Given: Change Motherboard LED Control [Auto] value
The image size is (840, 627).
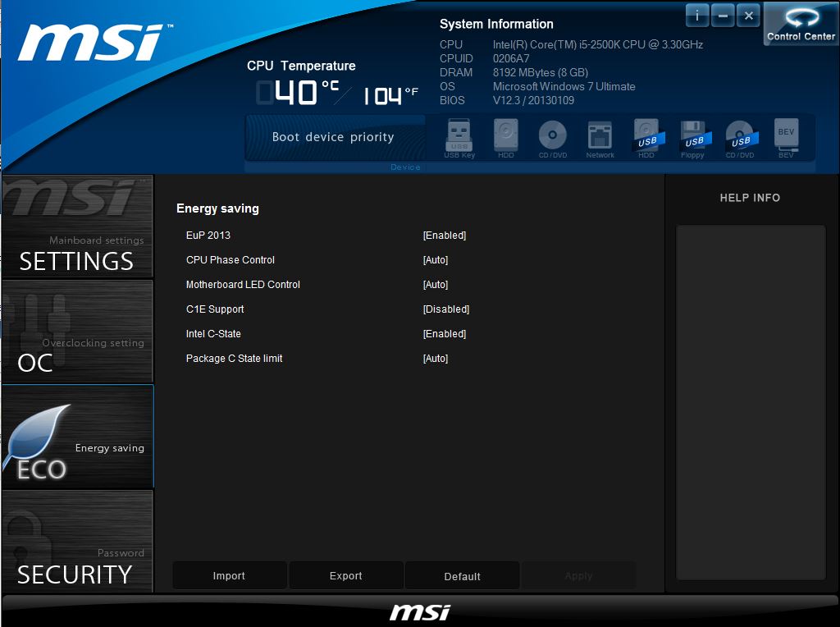Looking at the screenshot, I should [435, 285].
